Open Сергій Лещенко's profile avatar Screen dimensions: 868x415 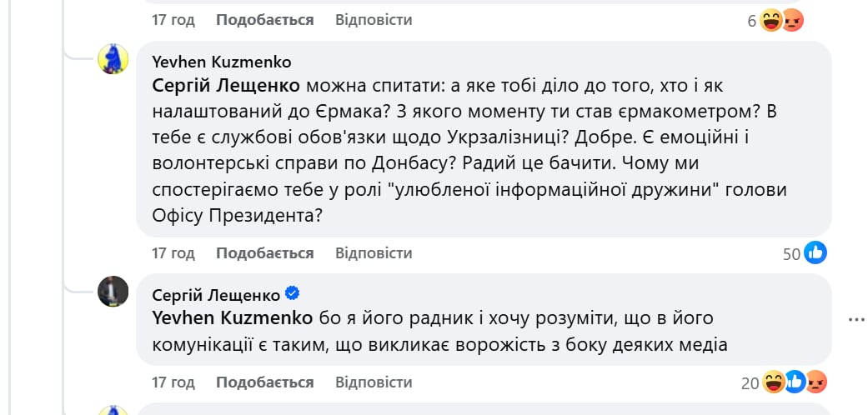click(113, 291)
